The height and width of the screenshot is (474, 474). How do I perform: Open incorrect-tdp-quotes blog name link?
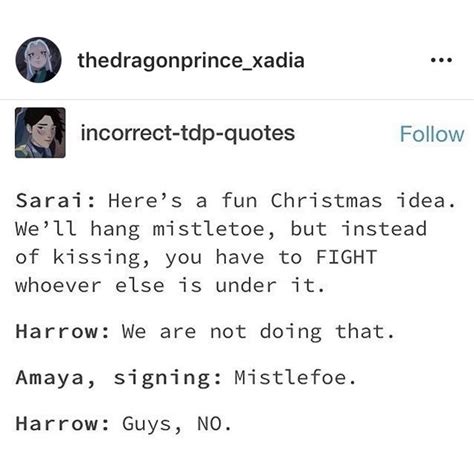coord(188,133)
